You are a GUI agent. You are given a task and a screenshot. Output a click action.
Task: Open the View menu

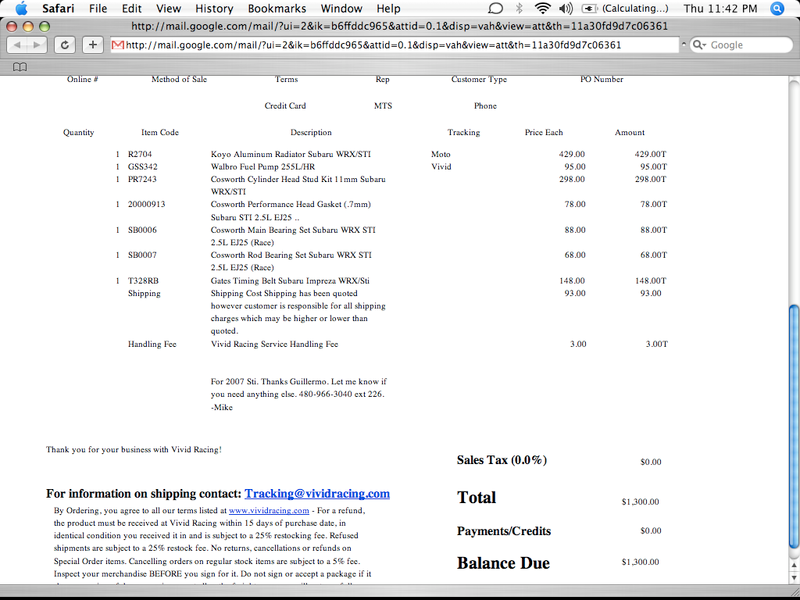[x=168, y=9]
